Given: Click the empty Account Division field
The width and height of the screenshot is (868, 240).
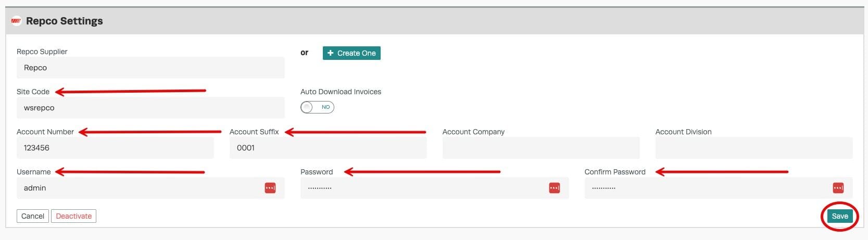Looking at the screenshot, I should tap(754, 148).
